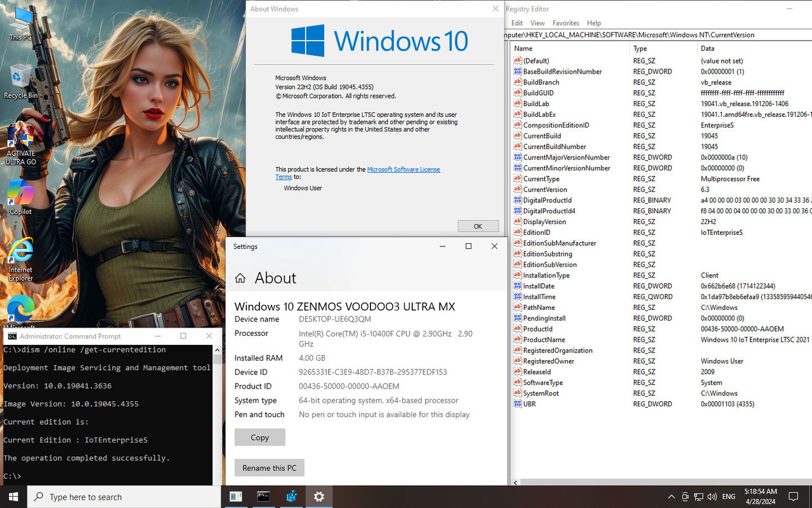The width and height of the screenshot is (812, 508).
Task: Select EditionID value icon
Action: 517,232
